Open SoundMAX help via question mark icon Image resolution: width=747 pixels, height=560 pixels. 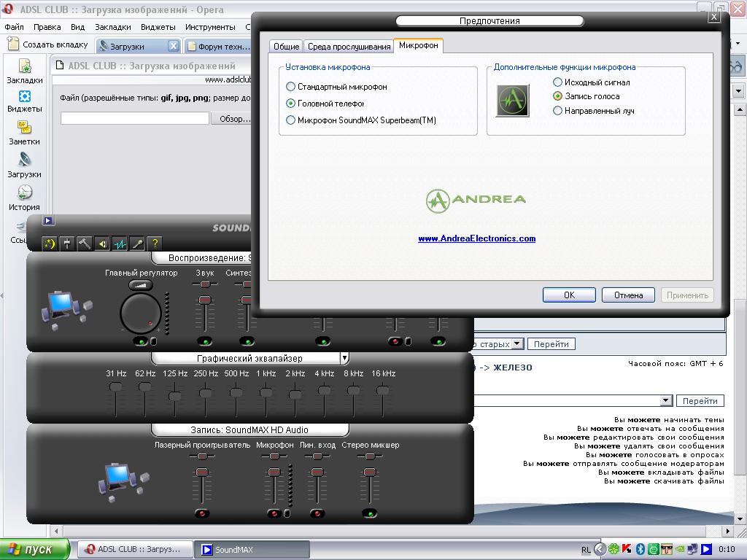tap(155, 244)
